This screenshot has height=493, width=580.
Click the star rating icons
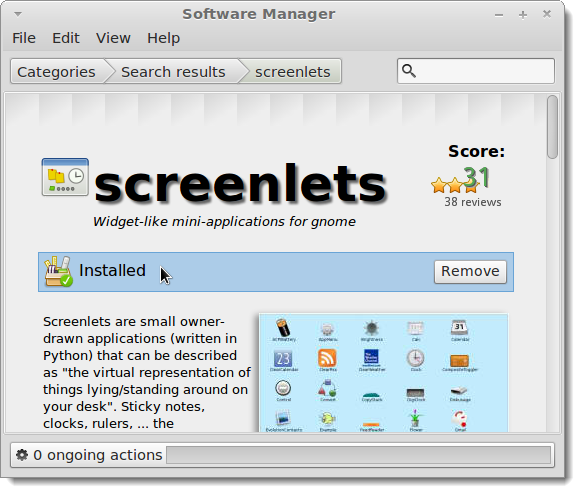coord(454,185)
